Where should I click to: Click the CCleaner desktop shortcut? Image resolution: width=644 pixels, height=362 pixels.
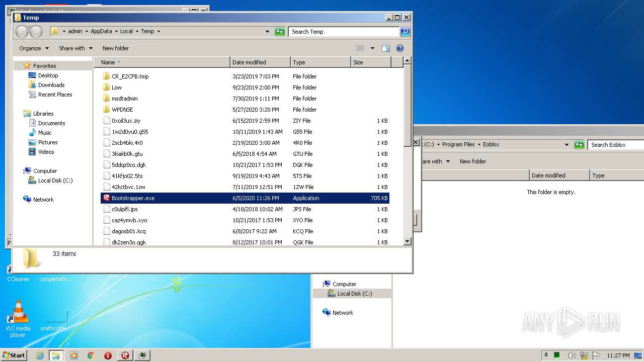[x=18, y=279]
